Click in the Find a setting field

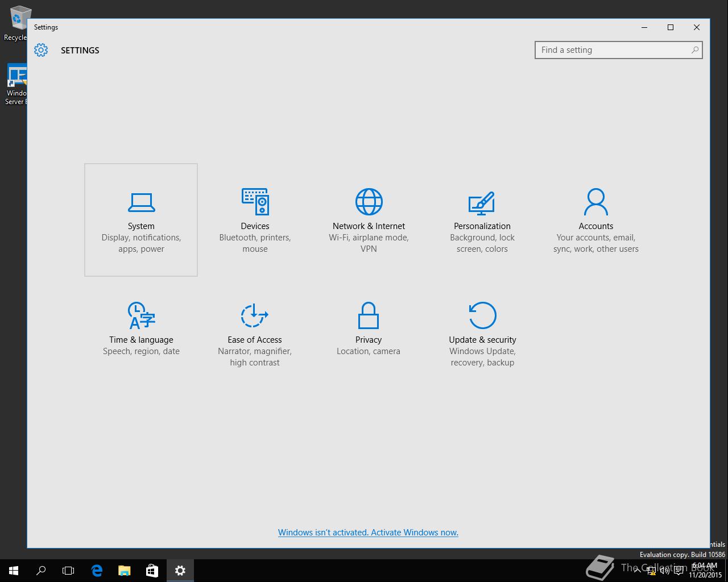coord(619,50)
